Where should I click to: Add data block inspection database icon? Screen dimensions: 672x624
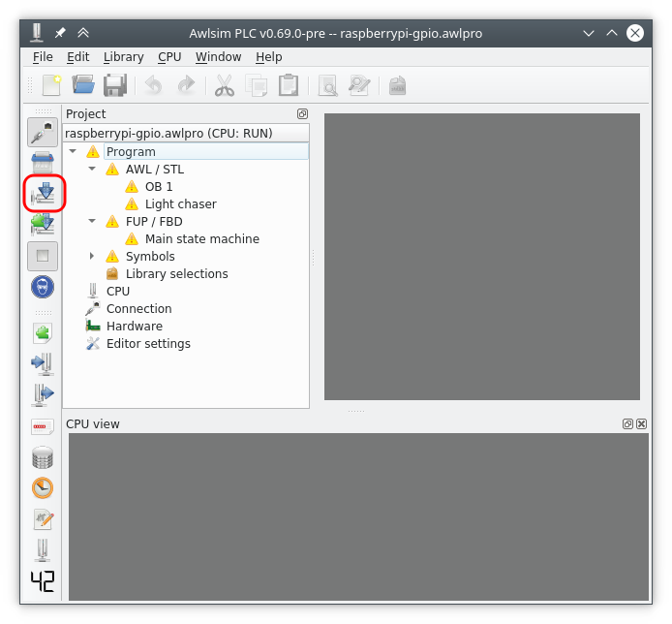click(x=43, y=457)
